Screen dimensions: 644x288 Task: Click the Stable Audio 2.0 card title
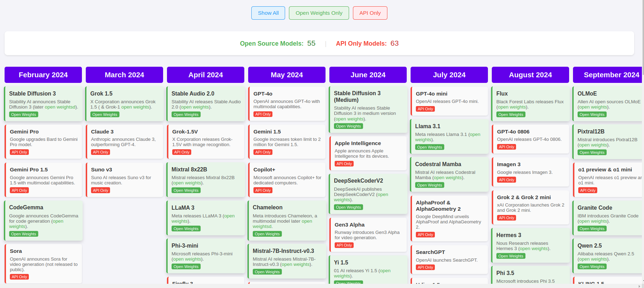click(x=193, y=93)
